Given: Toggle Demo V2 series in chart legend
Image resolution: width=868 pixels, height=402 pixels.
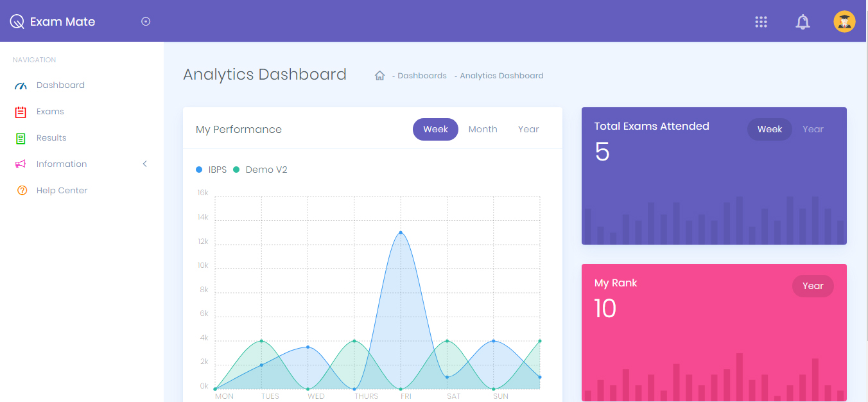Looking at the screenshot, I should tap(260, 170).
